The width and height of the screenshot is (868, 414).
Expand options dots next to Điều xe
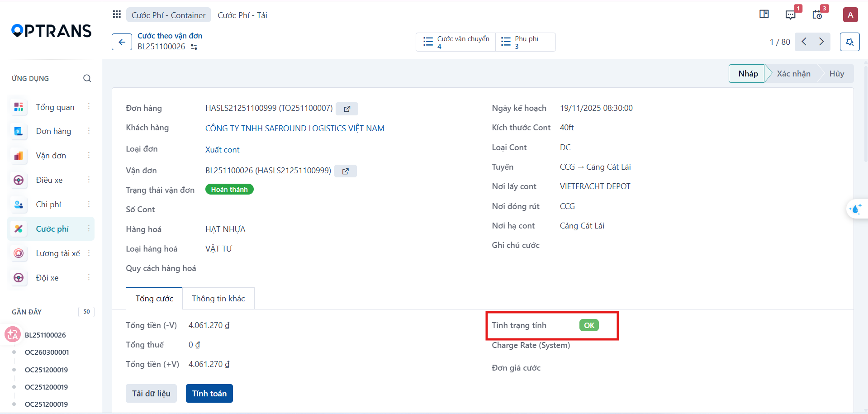pos(89,180)
